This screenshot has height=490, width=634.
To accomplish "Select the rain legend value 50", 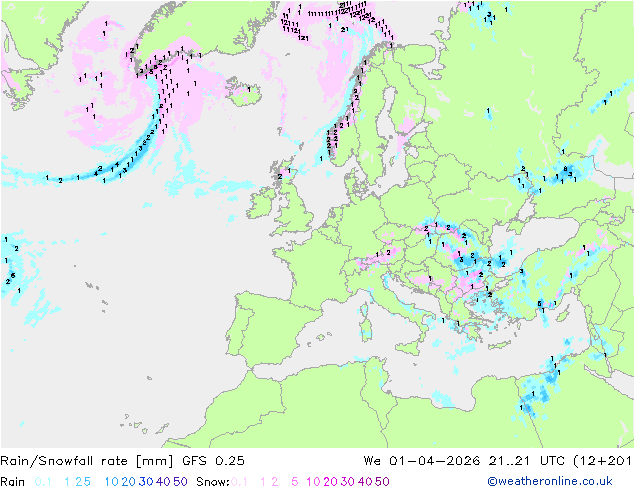I will click(180, 482).
